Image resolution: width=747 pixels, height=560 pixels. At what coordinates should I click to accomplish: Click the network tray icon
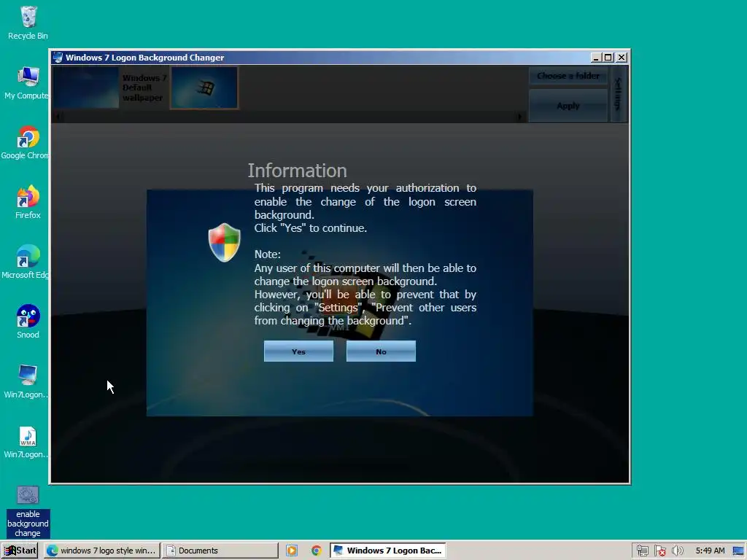pyautogui.click(x=642, y=551)
